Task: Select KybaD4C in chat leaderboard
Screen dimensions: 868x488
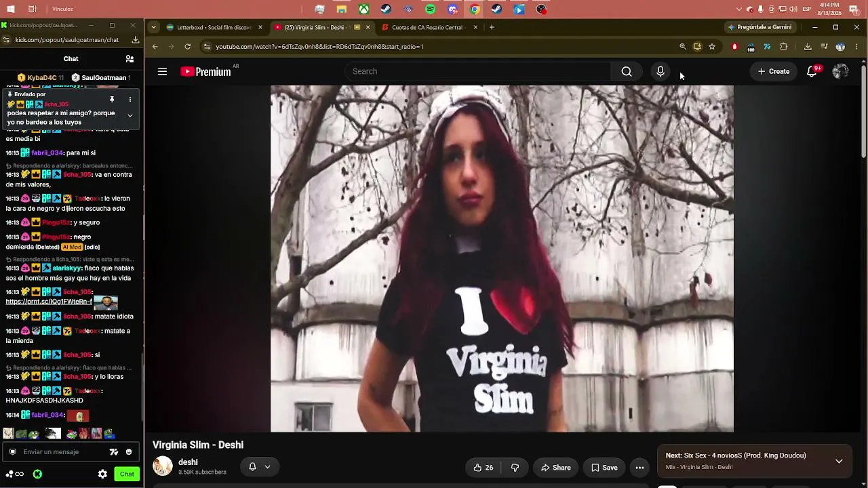Action: (41, 77)
